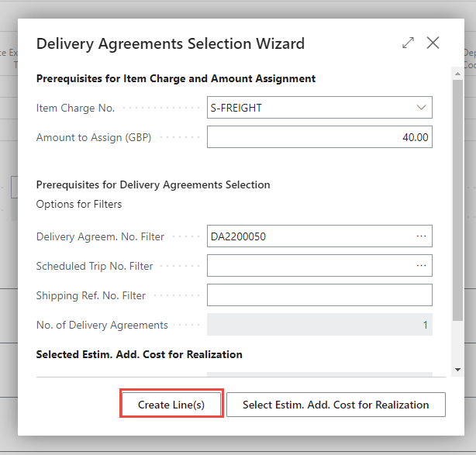Image resolution: width=476 pixels, height=455 pixels.
Task: Open lookup ellipsis for Scheduled Trip No. Filter
Action: coord(421,266)
